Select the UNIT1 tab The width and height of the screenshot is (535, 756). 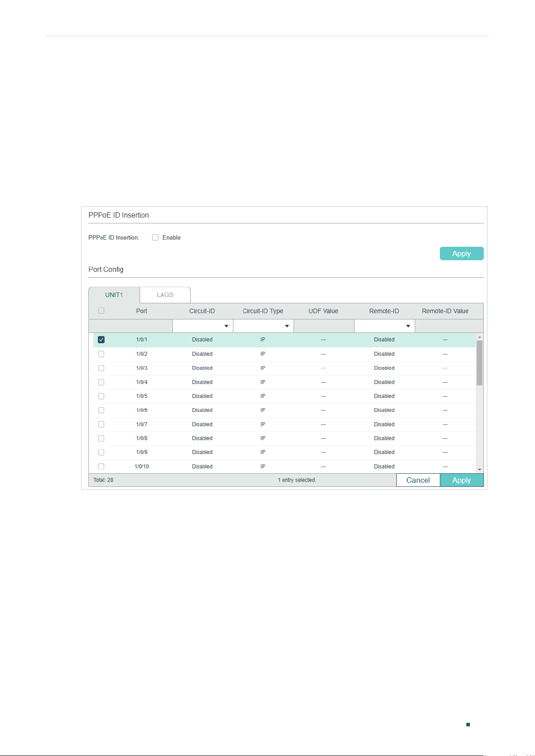[x=114, y=295]
